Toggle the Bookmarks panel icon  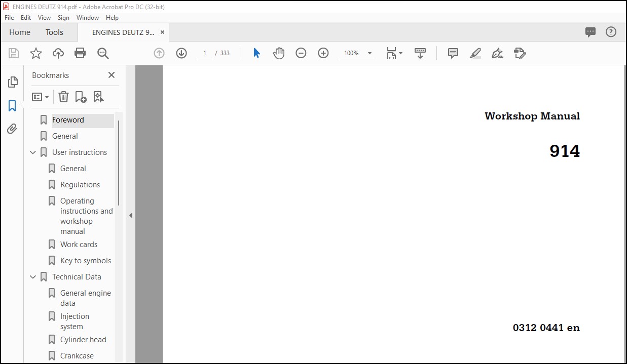(12, 106)
